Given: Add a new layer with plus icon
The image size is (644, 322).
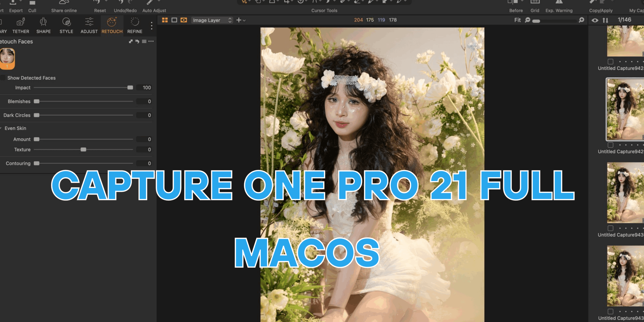Looking at the screenshot, I should (x=239, y=20).
